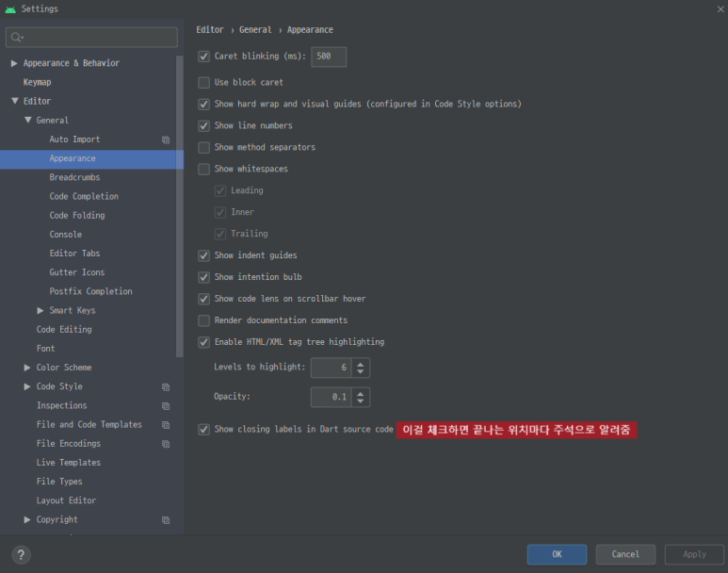This screenshot has width=728, height=573.
Task: Select Auto Import settings
Action: pos(74,139)
